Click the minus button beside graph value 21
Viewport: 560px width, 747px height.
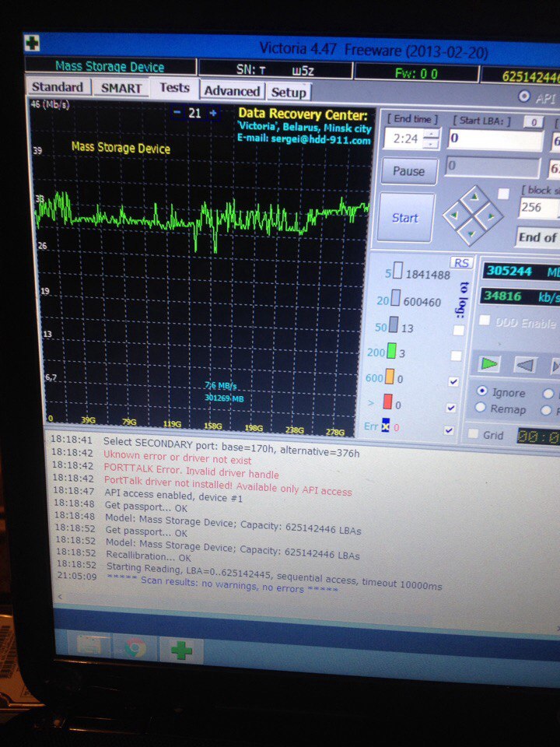pyautogui.click(x=177, y=113)
